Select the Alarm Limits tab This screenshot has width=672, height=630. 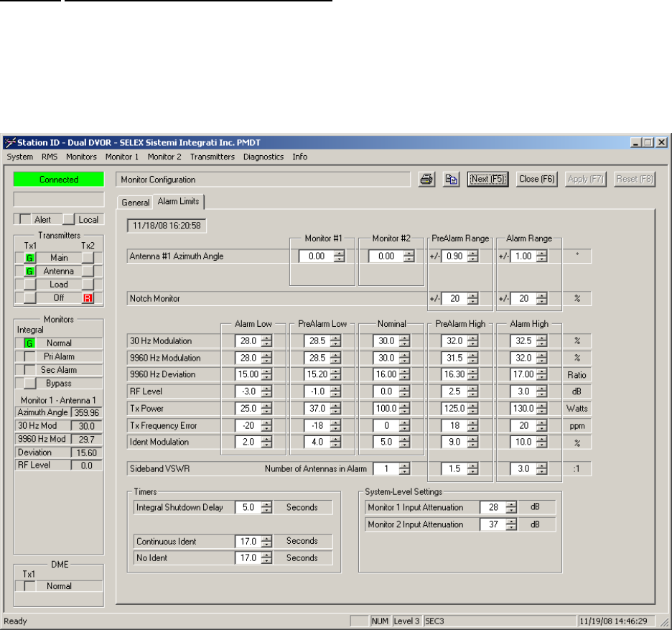(x=178, y=201)
